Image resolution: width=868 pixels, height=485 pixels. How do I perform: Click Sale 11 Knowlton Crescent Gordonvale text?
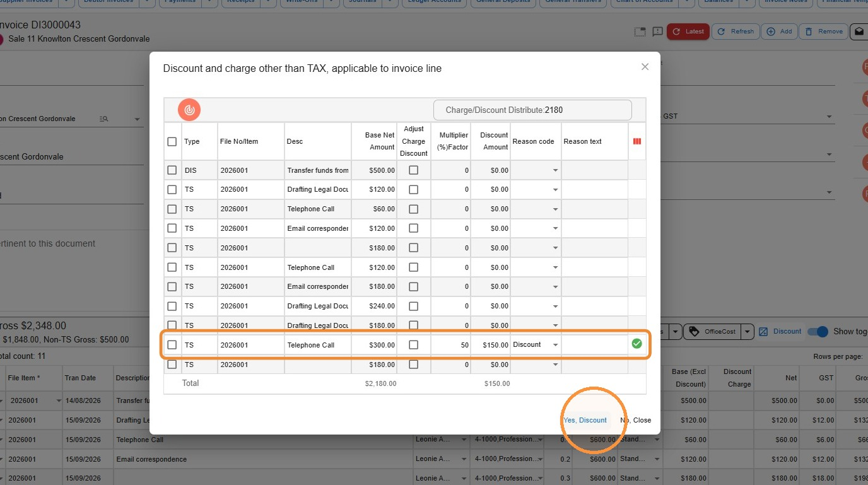[x=79, y=38]
